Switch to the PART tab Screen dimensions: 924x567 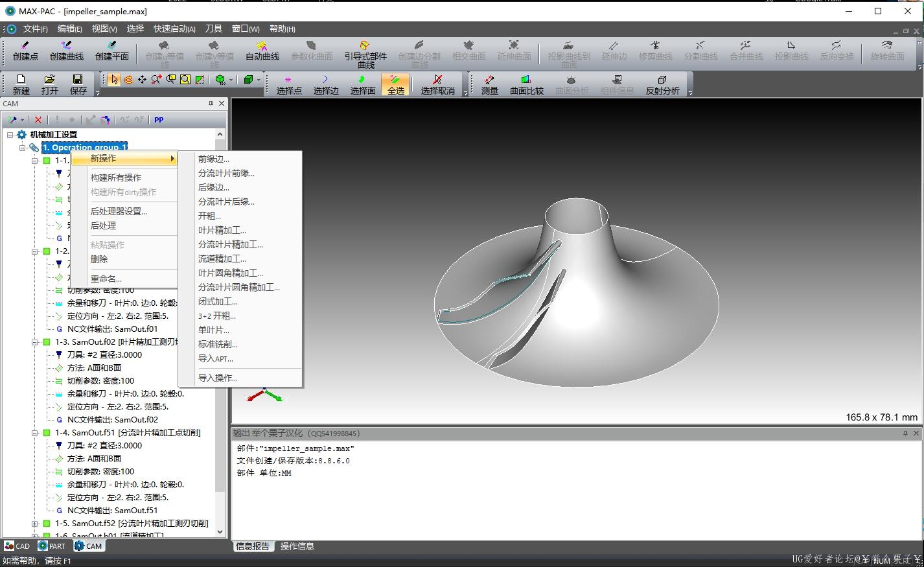tap(52, 546)
